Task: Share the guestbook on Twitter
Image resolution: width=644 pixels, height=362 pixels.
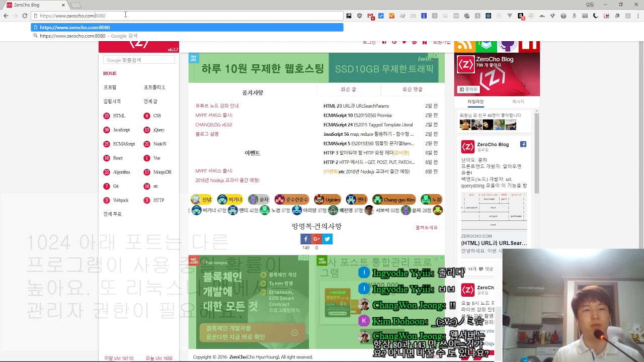Action: (x=328, y=239)
